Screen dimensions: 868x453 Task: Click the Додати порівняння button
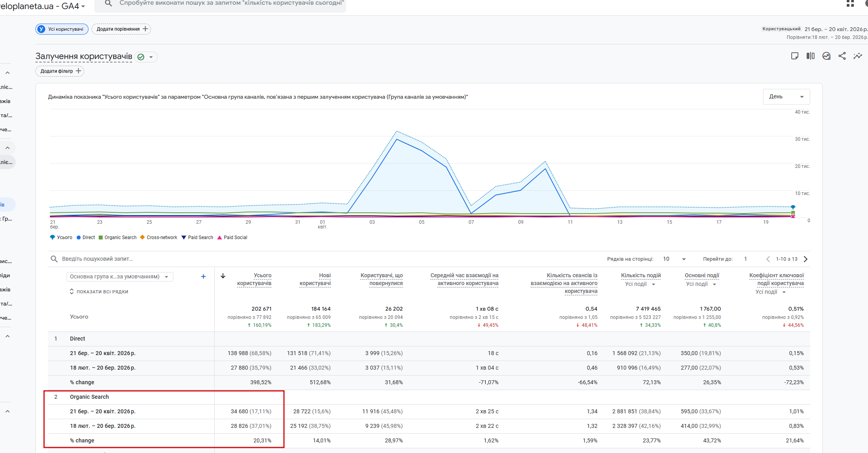(x=121, y=29)
